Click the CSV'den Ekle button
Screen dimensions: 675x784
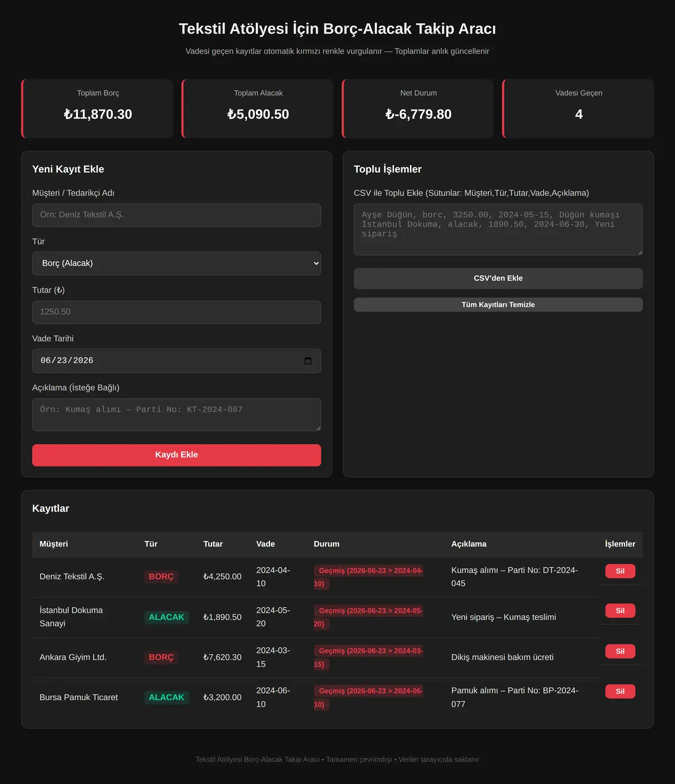click(x=498, y=279)
